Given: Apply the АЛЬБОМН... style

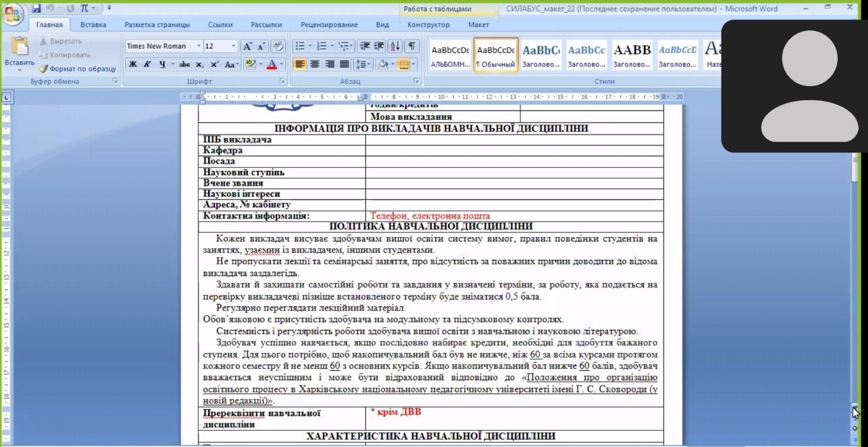Looking at the screenshot, I should [450, 55].
